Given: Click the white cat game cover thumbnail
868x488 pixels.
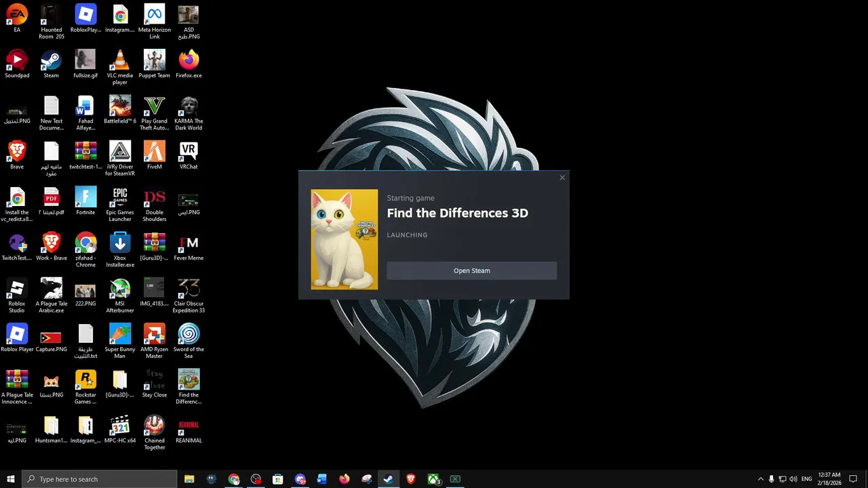Looking at the screenshot, I should [344, 239].
